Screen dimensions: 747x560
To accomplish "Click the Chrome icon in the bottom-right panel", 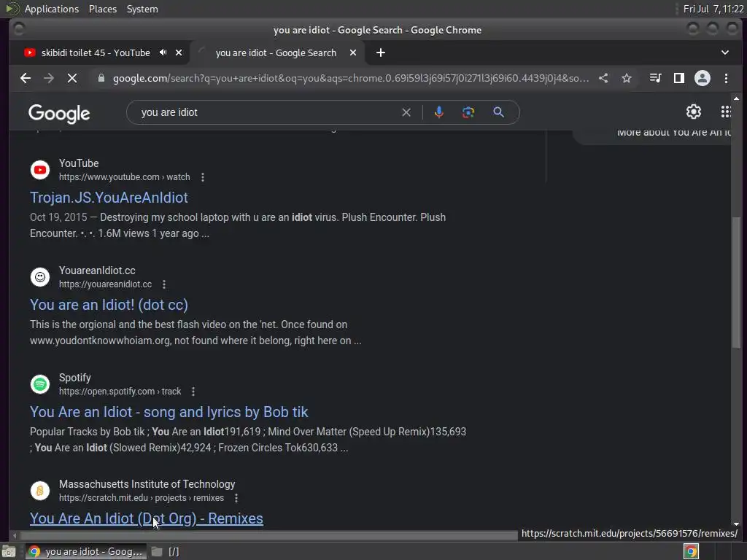I will pyautogui.click(x=691, y=551).
